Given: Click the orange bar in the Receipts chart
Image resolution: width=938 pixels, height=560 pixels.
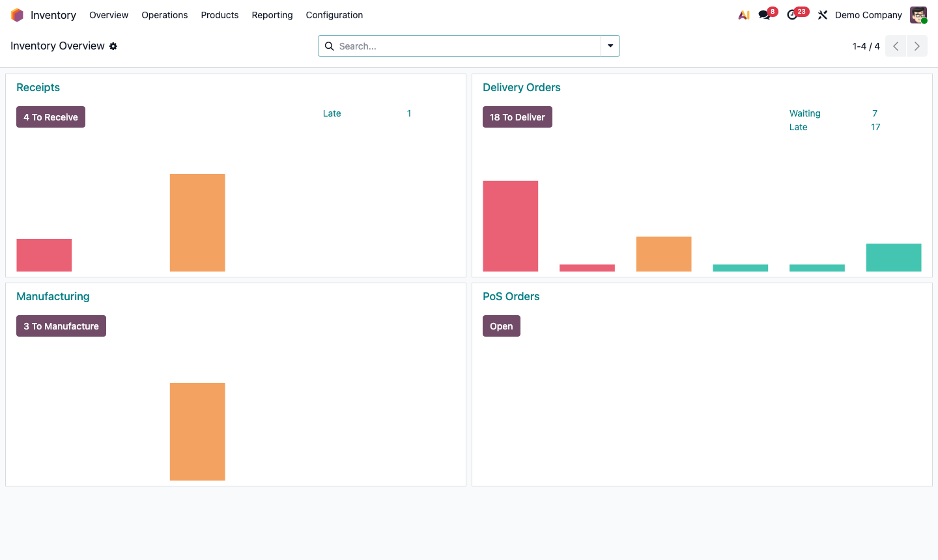Looking at the screenshot, I should pos(197,222).
